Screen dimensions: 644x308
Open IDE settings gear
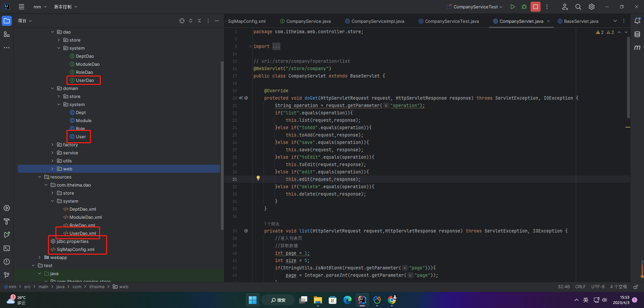[x=592, y=7]
